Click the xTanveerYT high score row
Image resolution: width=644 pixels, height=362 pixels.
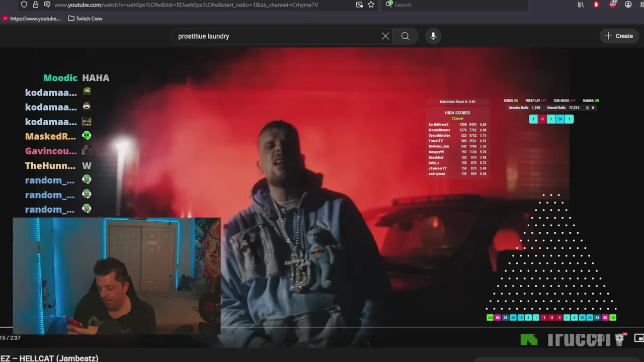point(457,168)
